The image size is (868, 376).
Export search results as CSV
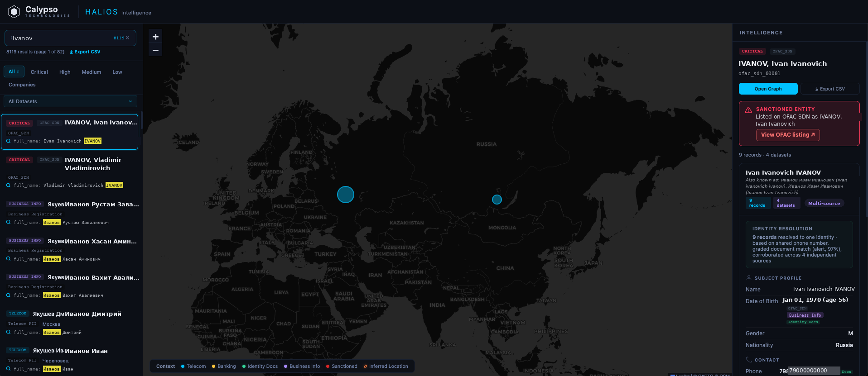point(85,52)
